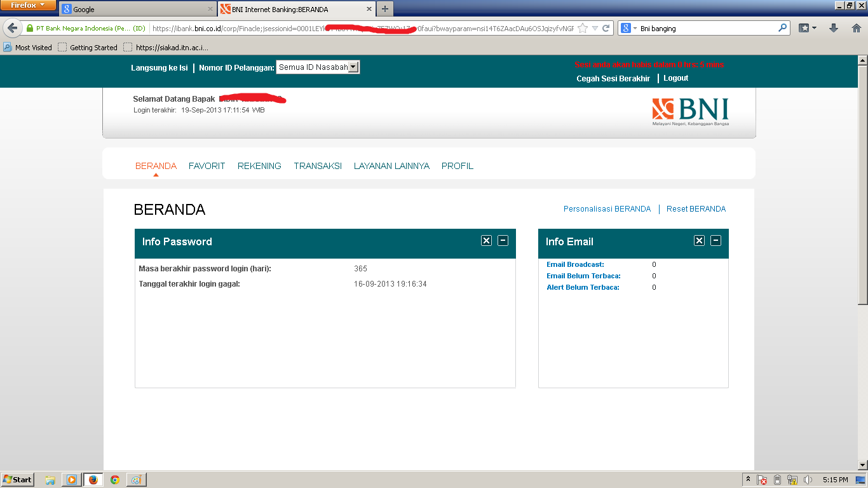The height and width of the screenshot is (488, 868).
Task: Click the Selamat Datang Bapak greeting
Action: pos(174,99)
